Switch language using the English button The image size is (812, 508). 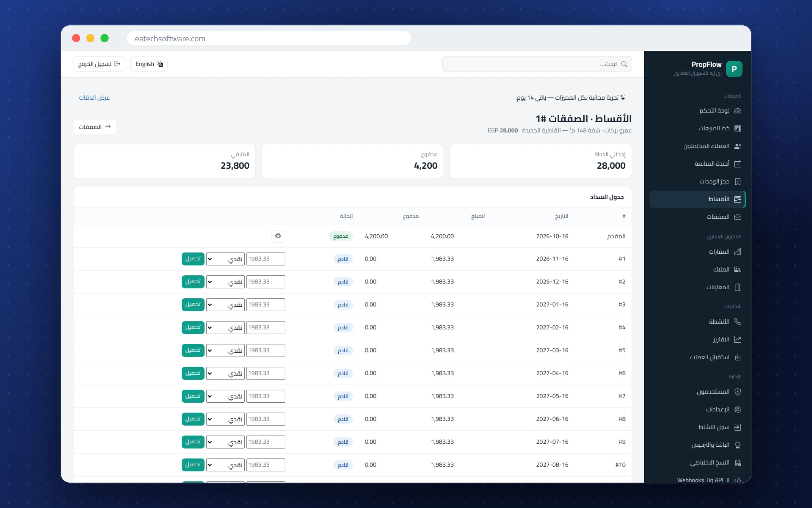point(149,64)
